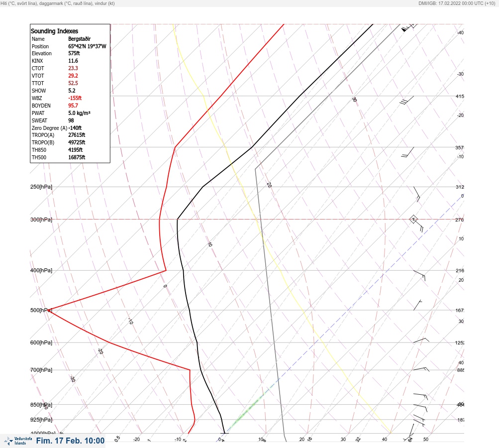Click the WBZ value -155ft
The width and height of the screenshot is (499, 448).
pyautogui.click(x=75, y=98)
